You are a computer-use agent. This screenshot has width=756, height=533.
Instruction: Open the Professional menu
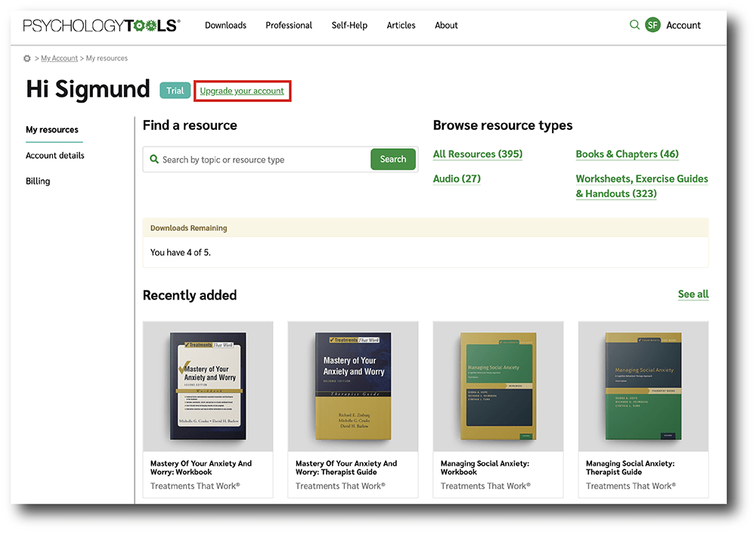[289, 25]
